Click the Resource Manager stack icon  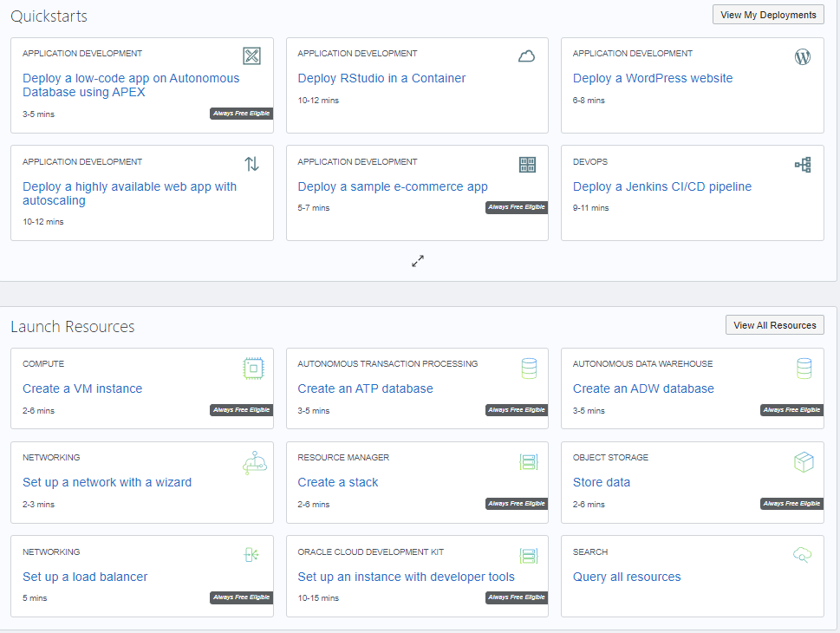529,462
